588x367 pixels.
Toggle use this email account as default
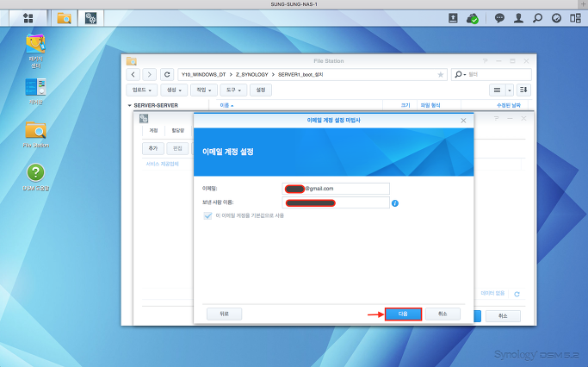[x=207, y=215]
